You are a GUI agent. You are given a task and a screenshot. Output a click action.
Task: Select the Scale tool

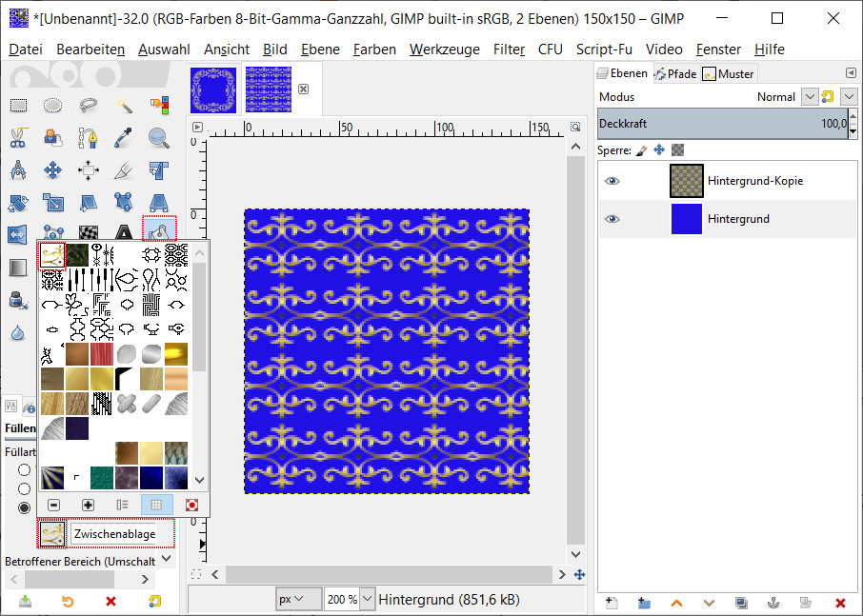[x=52, y=203]
